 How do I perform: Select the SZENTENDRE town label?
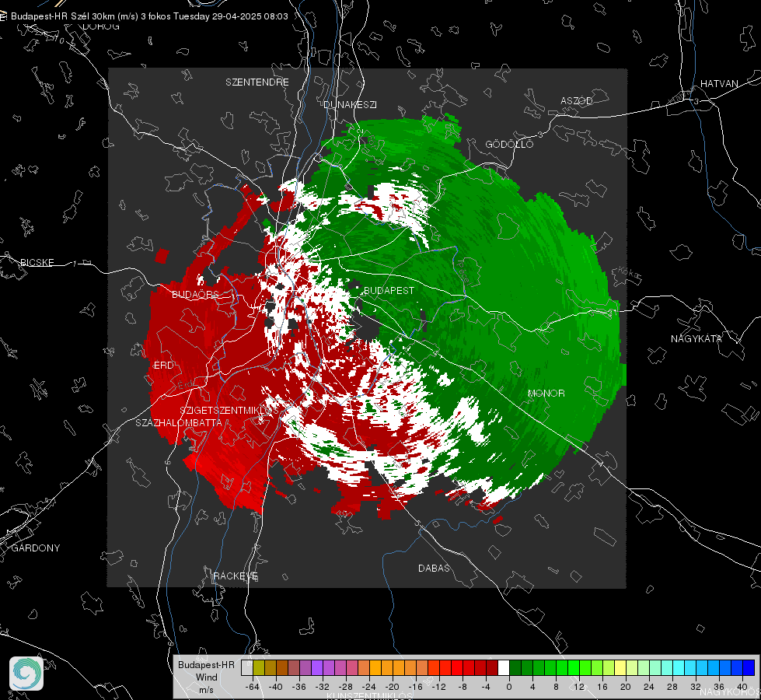pyautogui.click(x=257, y=82)
